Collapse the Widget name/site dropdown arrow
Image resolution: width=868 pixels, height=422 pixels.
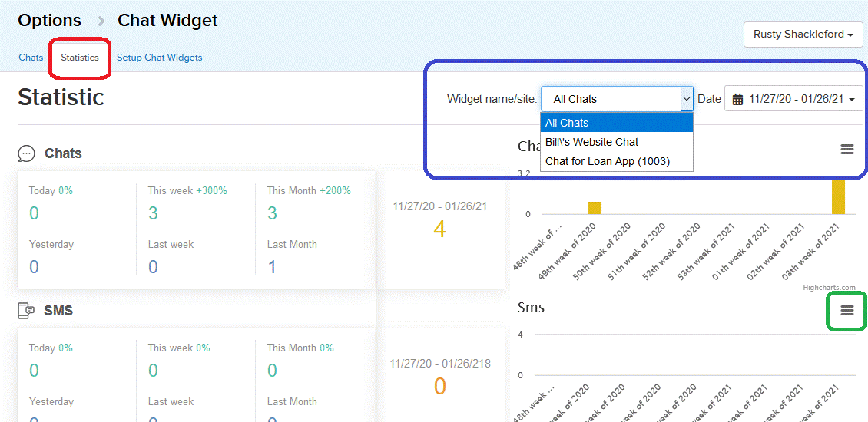(687, 100)
